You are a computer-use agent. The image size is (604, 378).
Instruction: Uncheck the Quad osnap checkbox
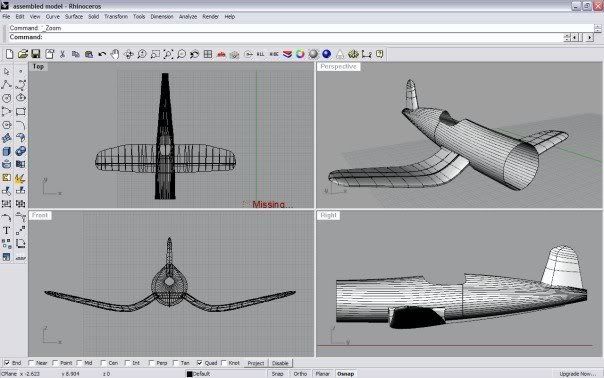[x=200, y=363]
